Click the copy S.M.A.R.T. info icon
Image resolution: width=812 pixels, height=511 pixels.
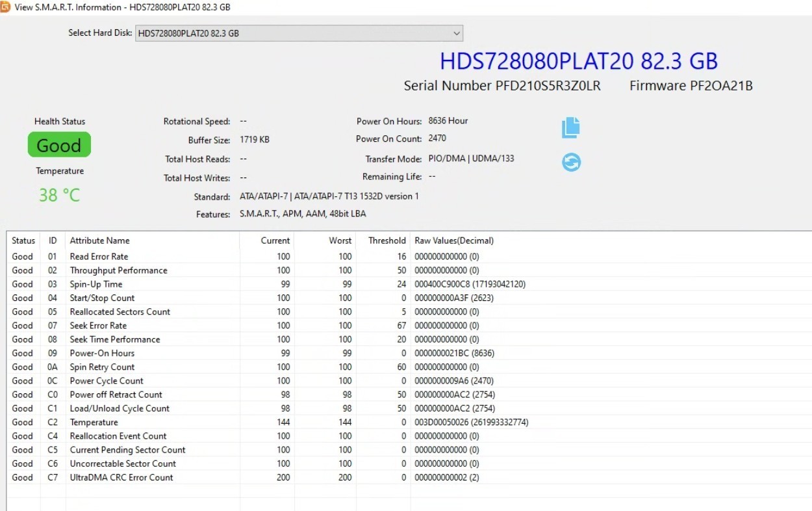tap(570, 127)
